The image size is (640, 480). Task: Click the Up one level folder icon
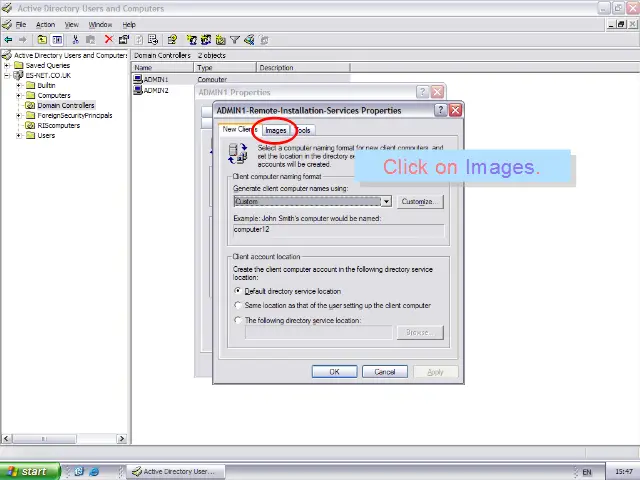coord(42,40)
